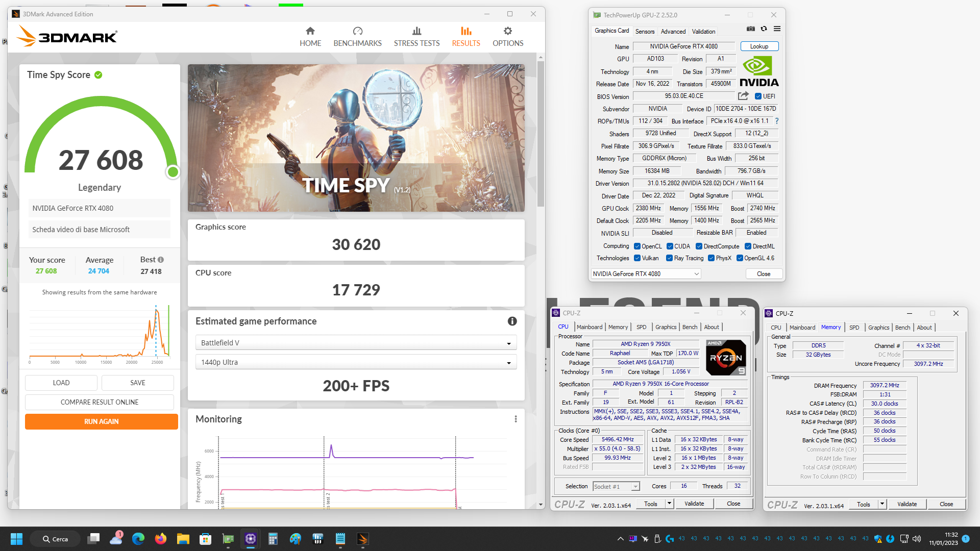The height and width of the screenshot is (551, 980).
Task: Click the taskbar Cerca search box
Action: 55,539
